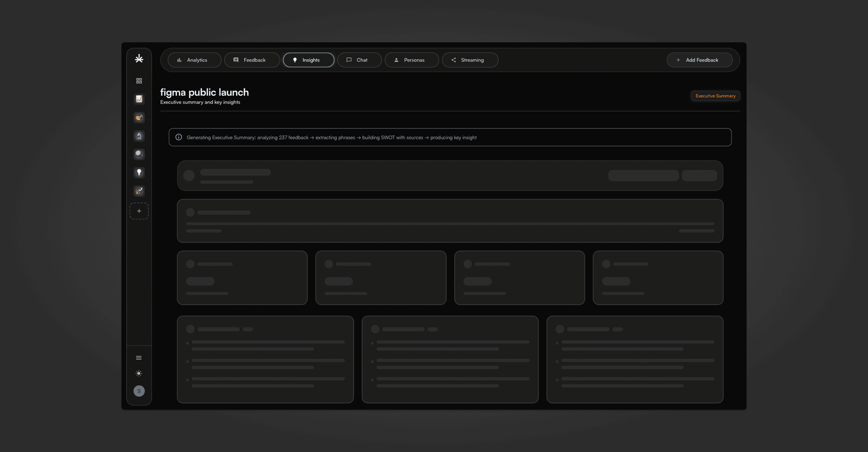Click the Add Feedback button
Image resolution: width=868 pixels, height=452 pixels.
tap(699, 60)
